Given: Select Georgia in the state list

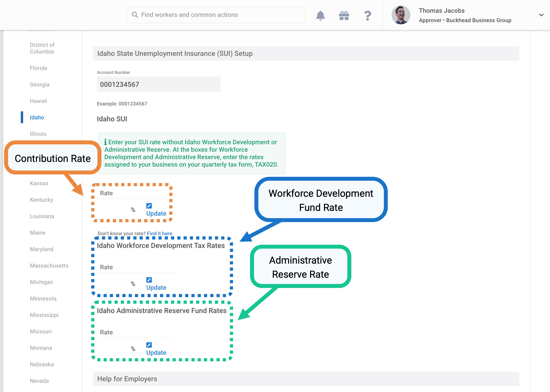Looking at the screenshot, I should tap(40, 84).
